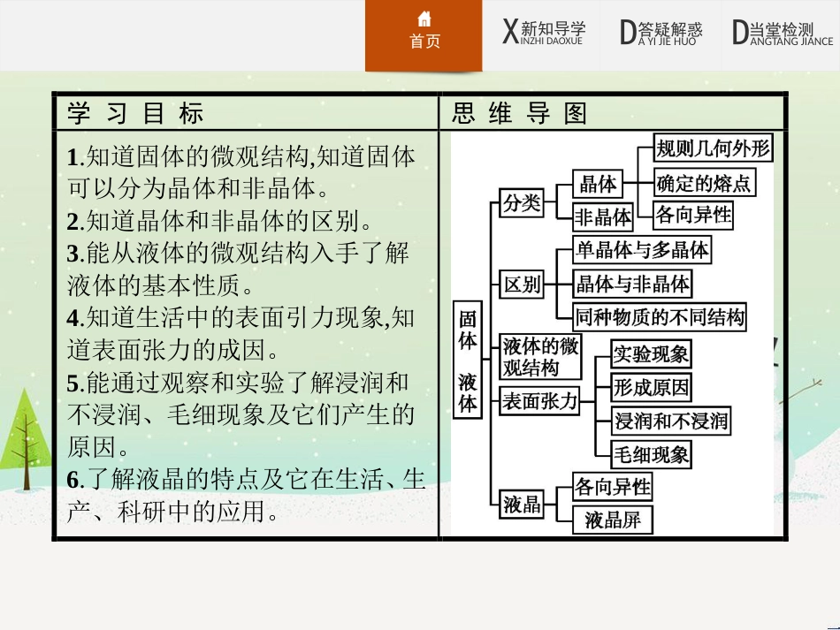This screenshot has height=630, width=840.
Task: Select the 液晶屏 box
Action: 613,520
